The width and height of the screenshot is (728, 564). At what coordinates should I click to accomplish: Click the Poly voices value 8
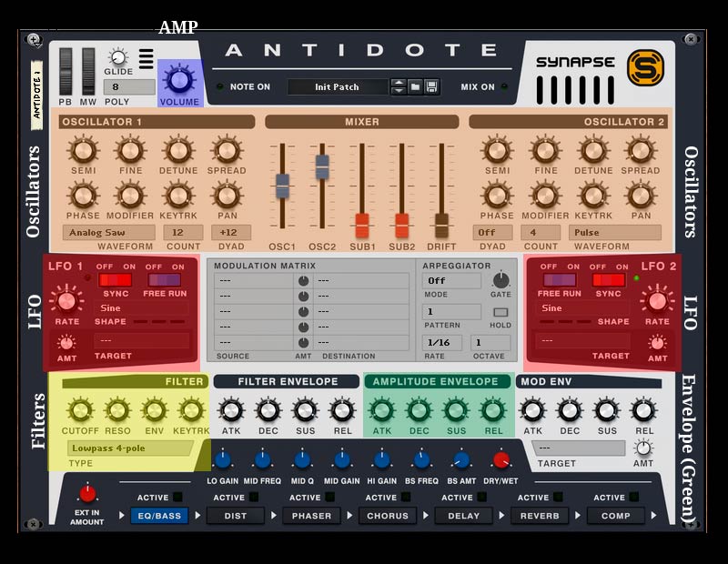(129, 86)
